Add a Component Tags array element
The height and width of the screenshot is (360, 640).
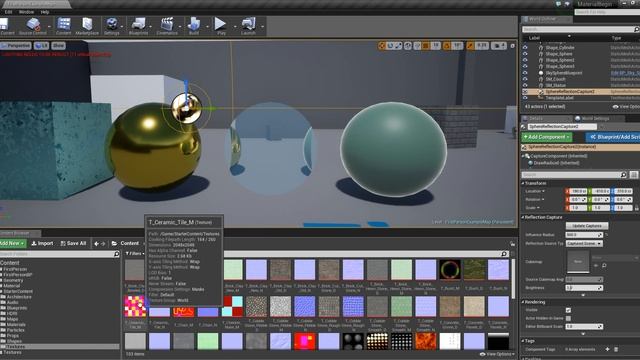coord(607,349)
